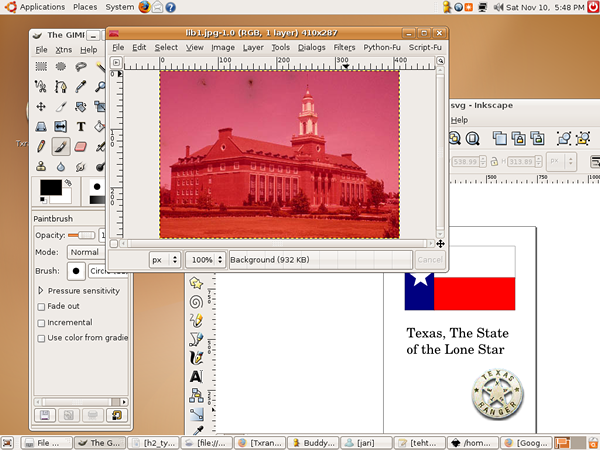The width and height of the screenshot is (600, 450).
Task: Toggle Use color from gradient option
Action: 41,338
